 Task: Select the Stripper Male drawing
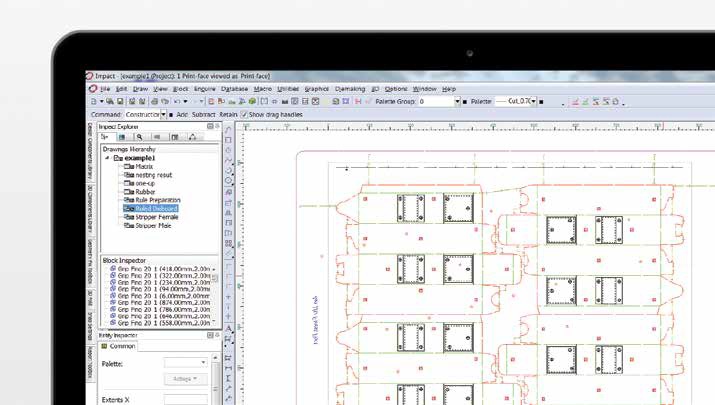pyautogui.click(x=153, y=225)
